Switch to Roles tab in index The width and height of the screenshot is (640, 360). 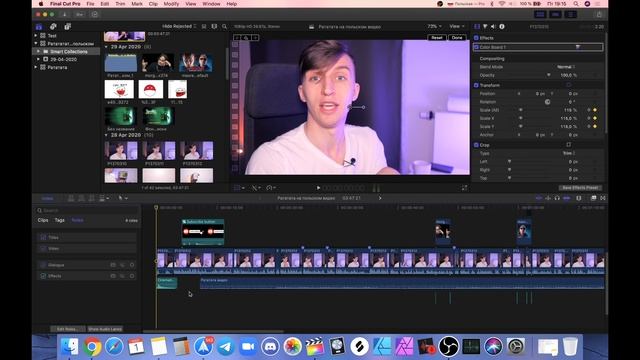pos(77,220)
